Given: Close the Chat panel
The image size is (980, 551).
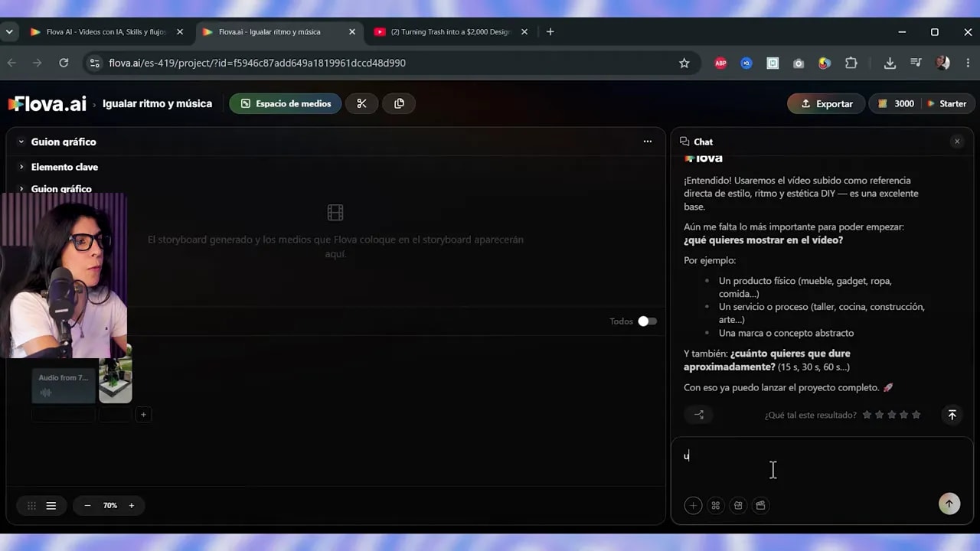Looking at the screenshot, I should [957, 142].
